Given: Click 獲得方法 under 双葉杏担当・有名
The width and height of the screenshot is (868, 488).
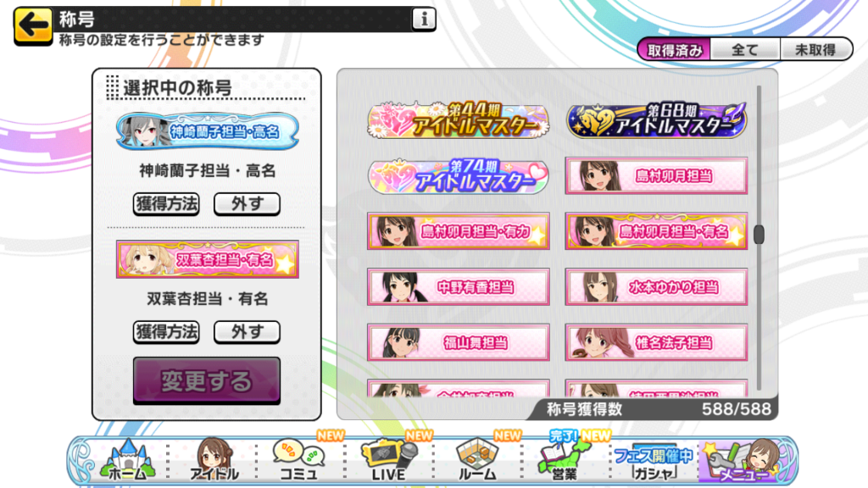Looking at the screenshot, I should tap(166, 332).
